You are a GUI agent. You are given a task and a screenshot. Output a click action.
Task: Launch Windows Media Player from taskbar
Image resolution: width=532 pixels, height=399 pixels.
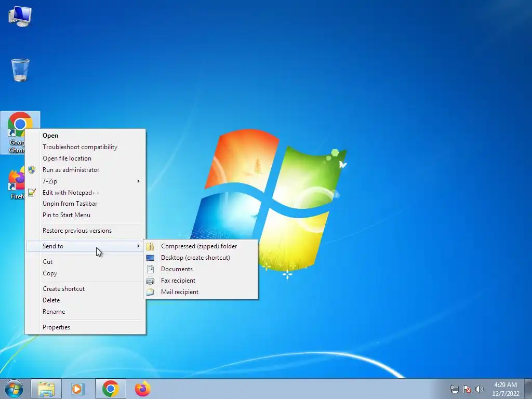78,389
